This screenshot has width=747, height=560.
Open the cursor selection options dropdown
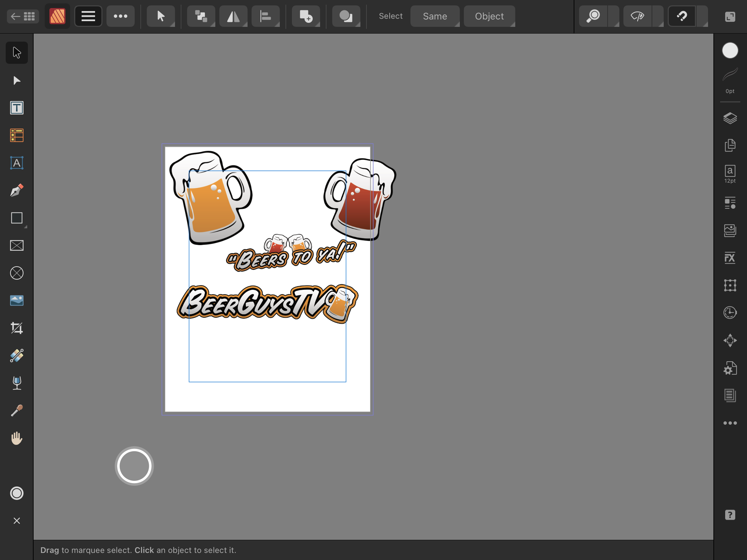[161, 16]
